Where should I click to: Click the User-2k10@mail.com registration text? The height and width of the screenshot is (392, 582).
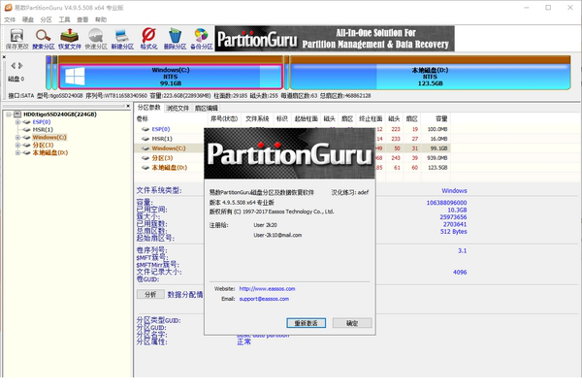coord(277,235)
